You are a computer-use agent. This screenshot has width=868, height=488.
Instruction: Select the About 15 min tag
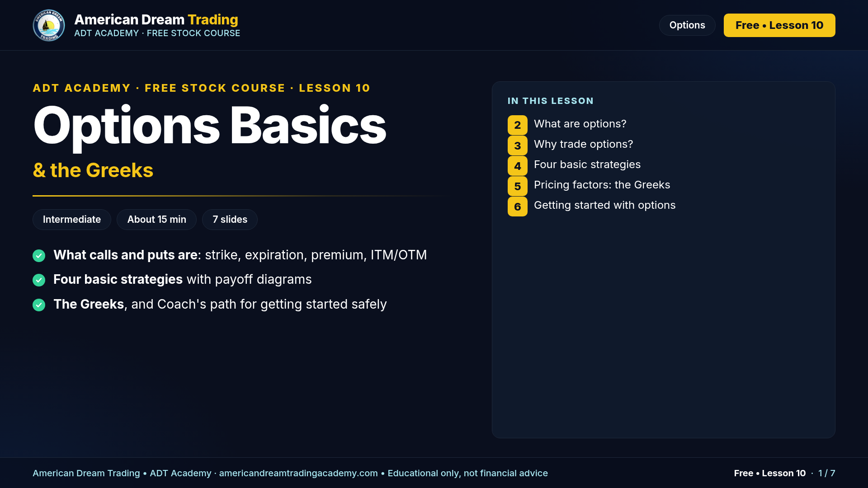156,220
